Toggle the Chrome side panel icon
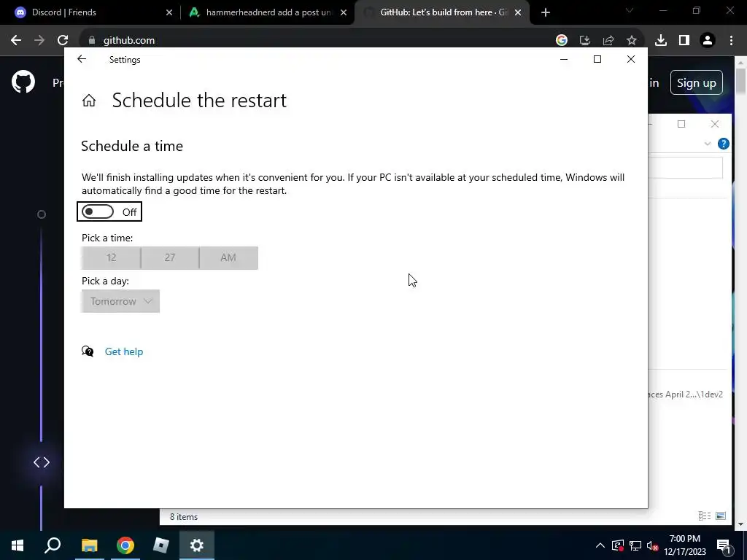The height and width of the screenshot is (560, 747). (684, 41)
